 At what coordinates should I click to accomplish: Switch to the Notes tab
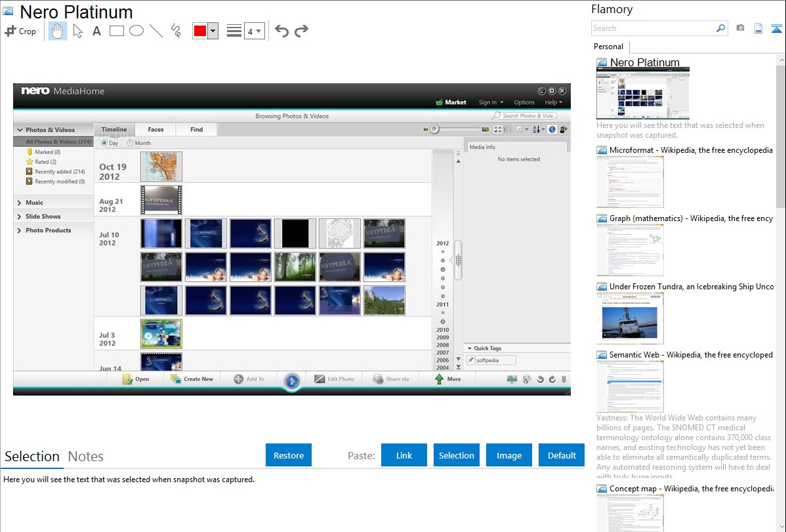[86, 457]
